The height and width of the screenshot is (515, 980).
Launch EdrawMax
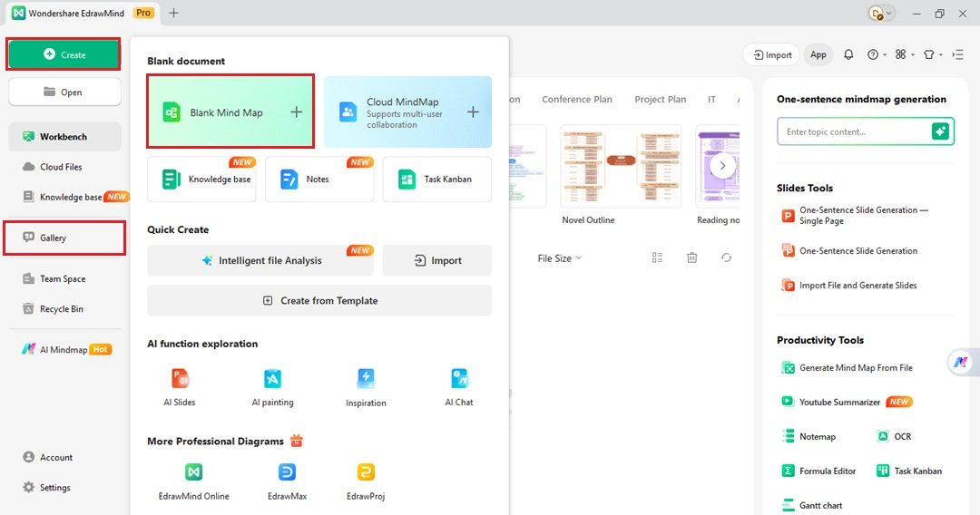(x=287, y=481)
